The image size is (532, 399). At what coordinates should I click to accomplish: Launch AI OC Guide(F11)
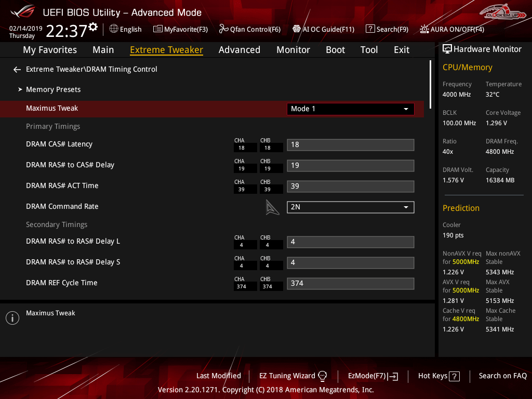(x=297, y=29)
